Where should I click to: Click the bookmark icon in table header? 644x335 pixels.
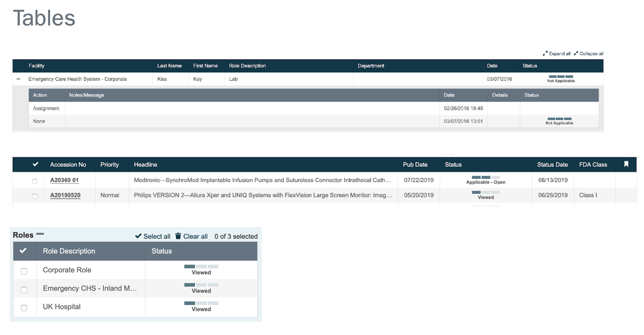click(x=626, y=164)
